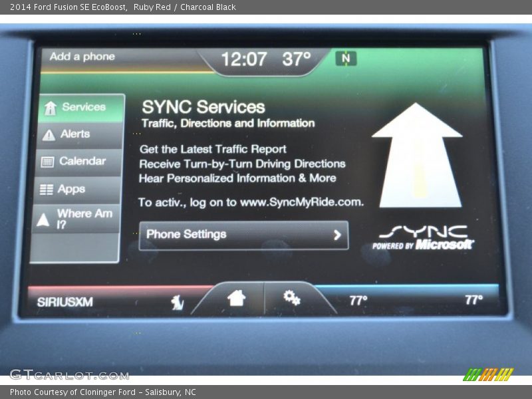Select the Alerts tab

click(x=79, y=135)
